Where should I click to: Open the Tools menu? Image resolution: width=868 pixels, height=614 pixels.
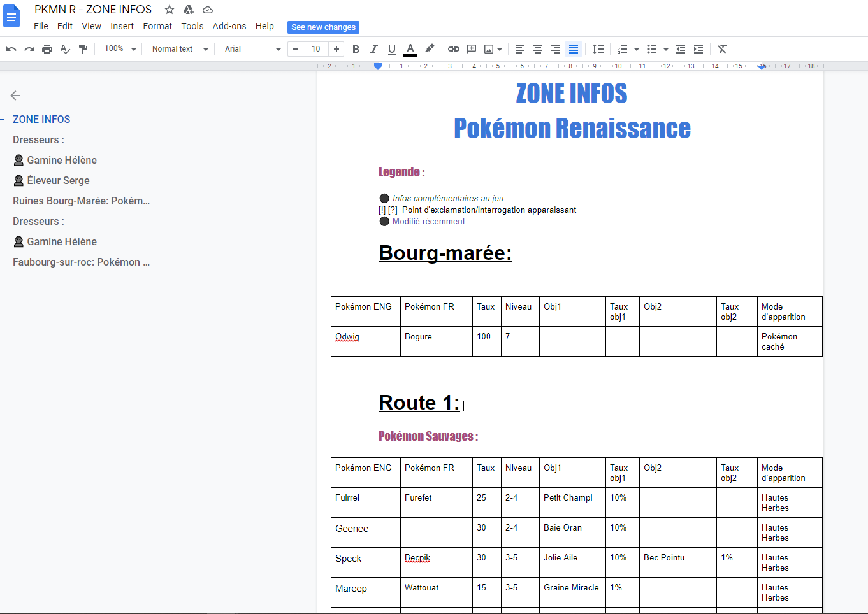[x=192, y=26]
